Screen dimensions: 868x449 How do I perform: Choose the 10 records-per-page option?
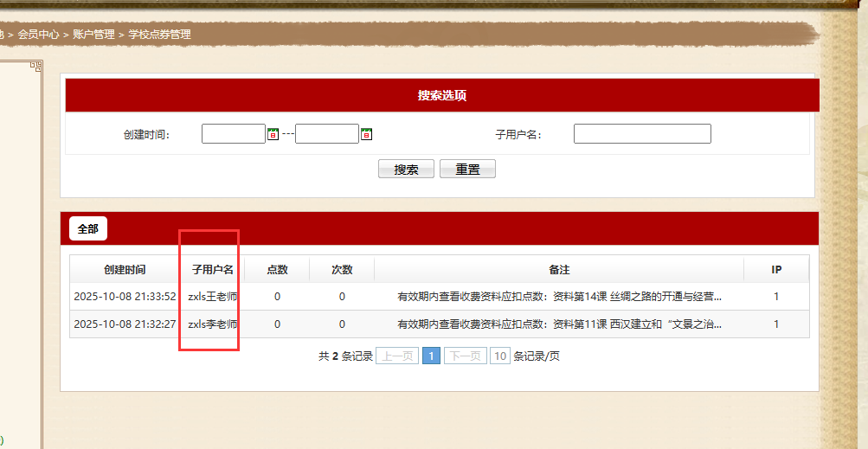point(499,356)
